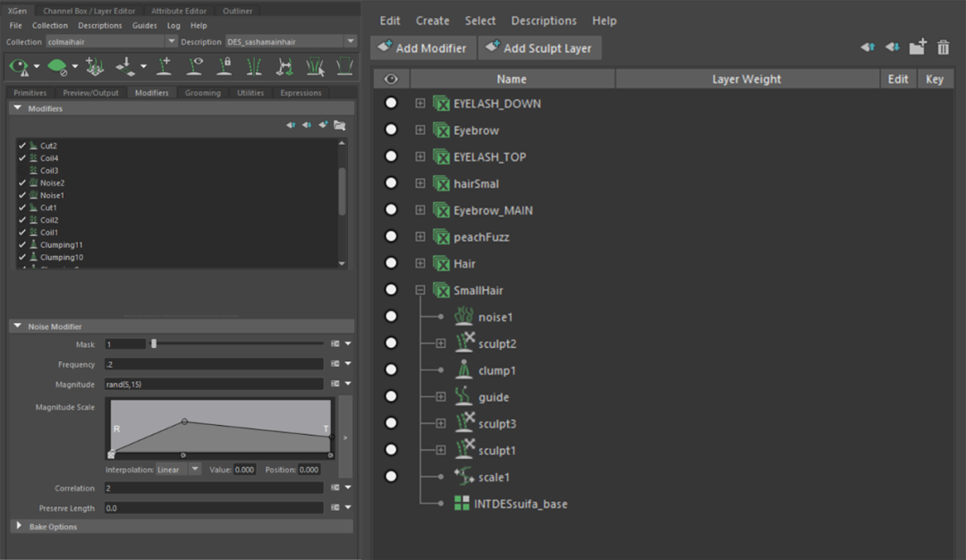Enable the unchecked Coil3 modifier
966x560 pixels.
[22, 171]
